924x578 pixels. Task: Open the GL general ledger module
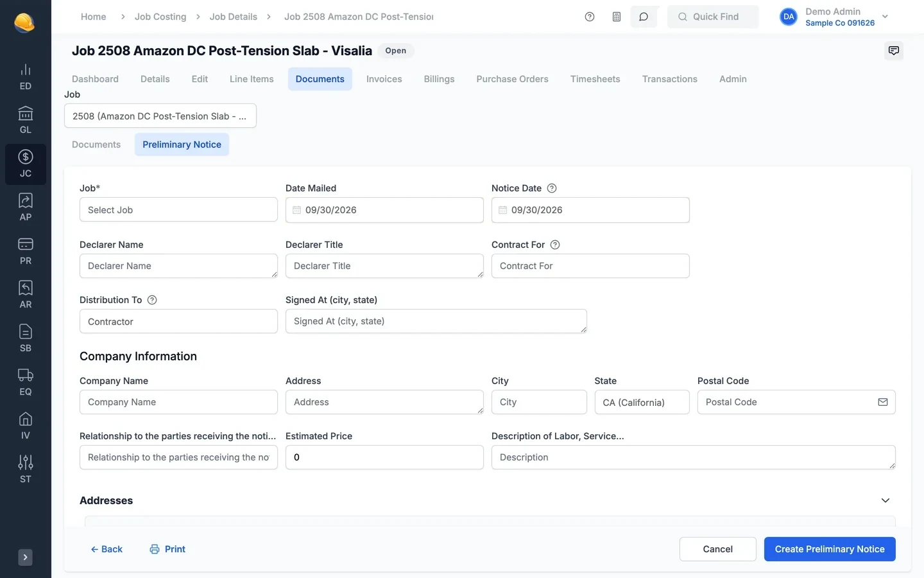pyautogui.click(x=26, y=121)
